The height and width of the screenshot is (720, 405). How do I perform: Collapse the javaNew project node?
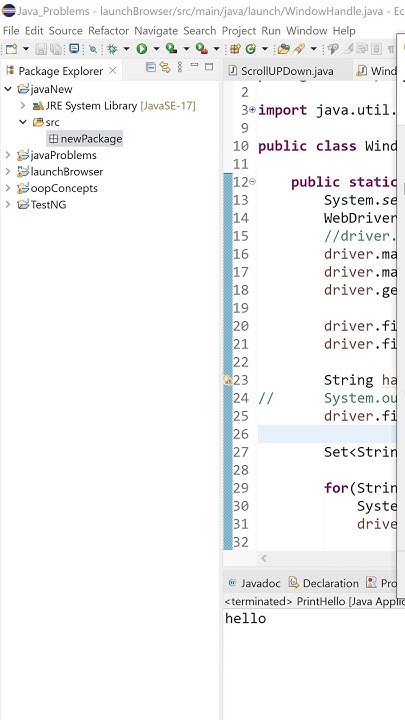coord(8,89)
